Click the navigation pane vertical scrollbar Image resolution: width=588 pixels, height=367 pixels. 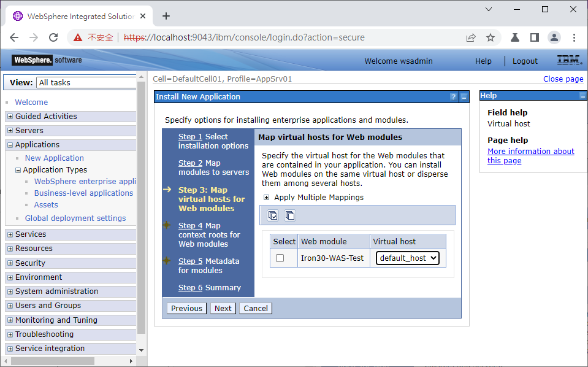pyautogui.click(x=141, y=207)
